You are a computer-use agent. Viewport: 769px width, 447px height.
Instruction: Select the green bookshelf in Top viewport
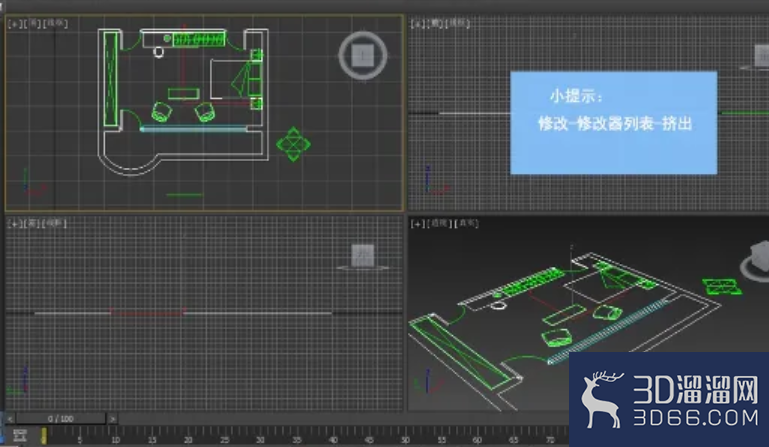pyautogui.click(x=199, y=39)
